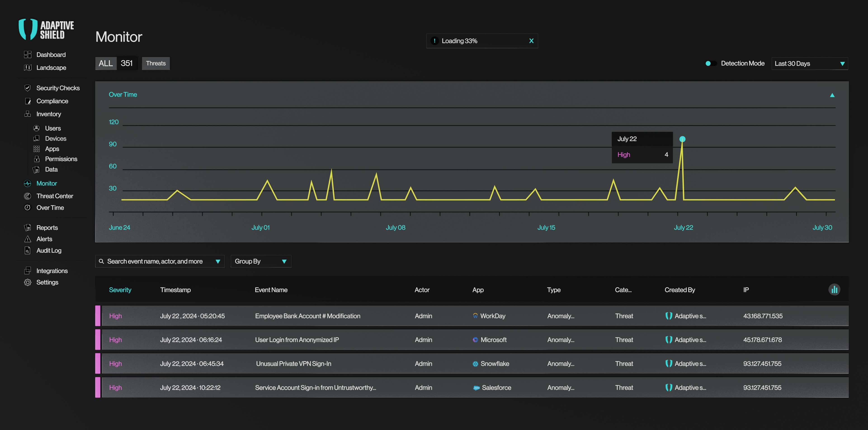Toggle Detection Mode on/off

(x=710, y=63)
